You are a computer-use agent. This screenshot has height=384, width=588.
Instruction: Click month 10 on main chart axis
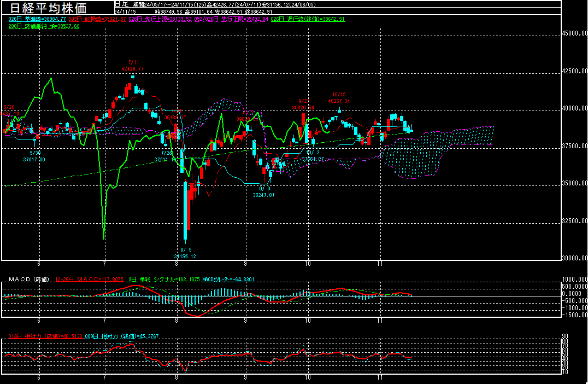tap(308, 264)
